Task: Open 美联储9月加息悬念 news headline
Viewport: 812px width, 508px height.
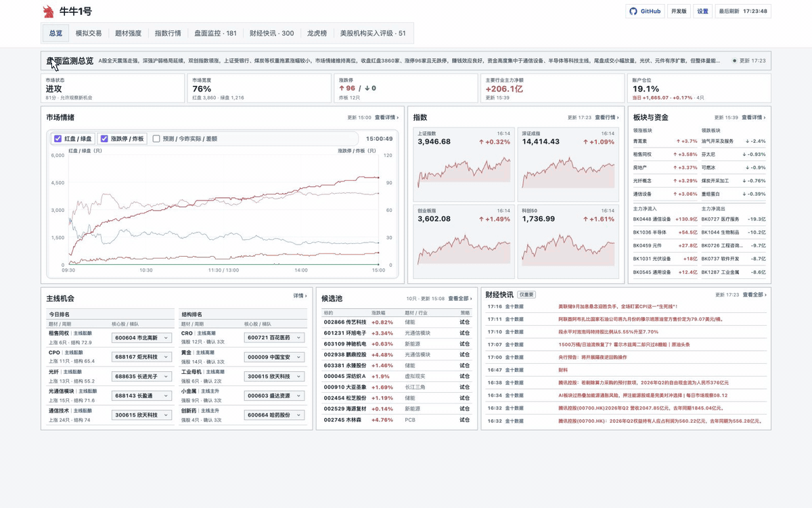Action: tap(618, 306)
